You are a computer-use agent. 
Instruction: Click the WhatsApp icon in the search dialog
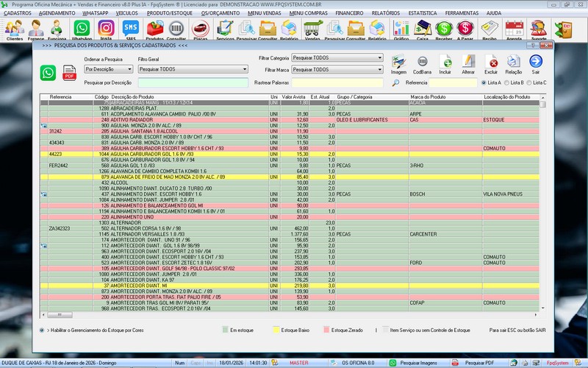[48, 72]
